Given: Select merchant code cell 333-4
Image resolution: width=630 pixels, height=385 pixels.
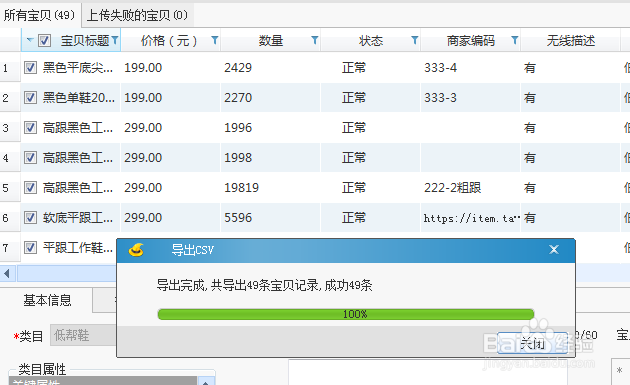Looking at the screenshot, I should tap(470, 68).
